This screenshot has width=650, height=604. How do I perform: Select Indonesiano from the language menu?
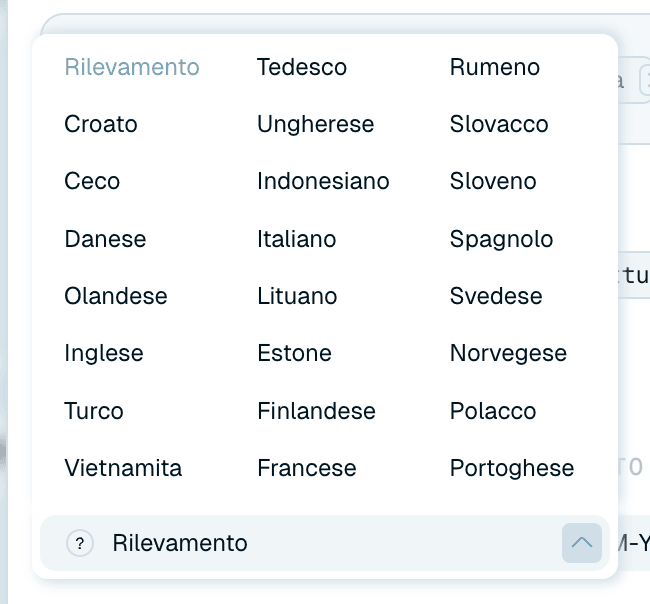tap(323, 181)
